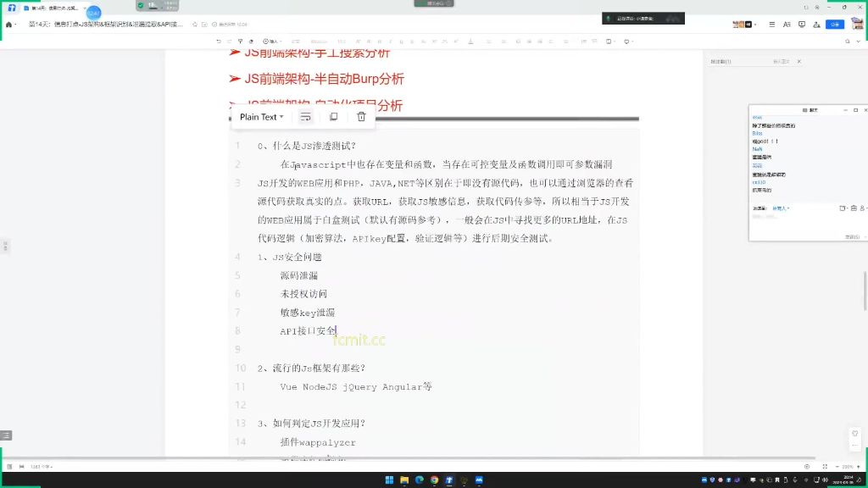The width and height of the screenshot is (868, 488).
Task: Start presentation mode
Action: coord(802,25)
